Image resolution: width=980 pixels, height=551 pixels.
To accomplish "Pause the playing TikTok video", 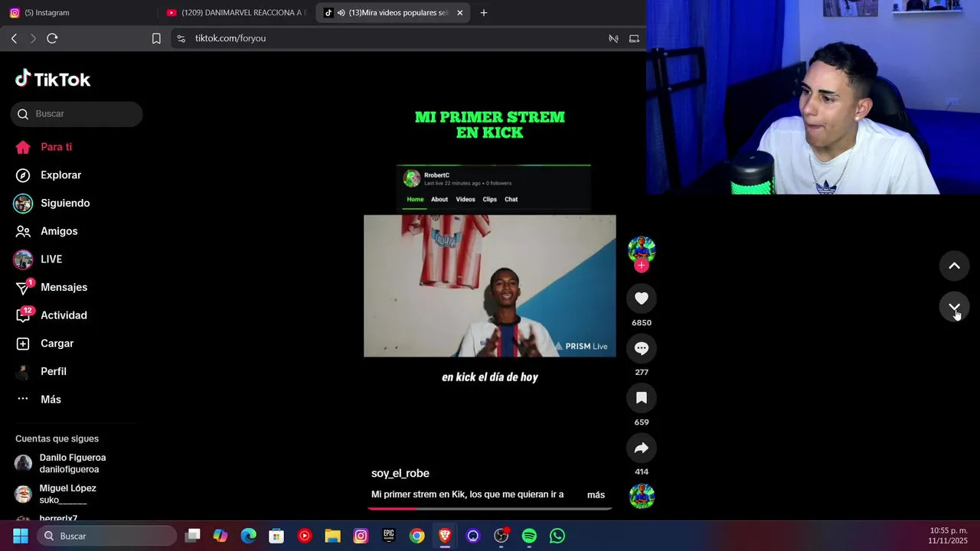I will tap(490, 285).
